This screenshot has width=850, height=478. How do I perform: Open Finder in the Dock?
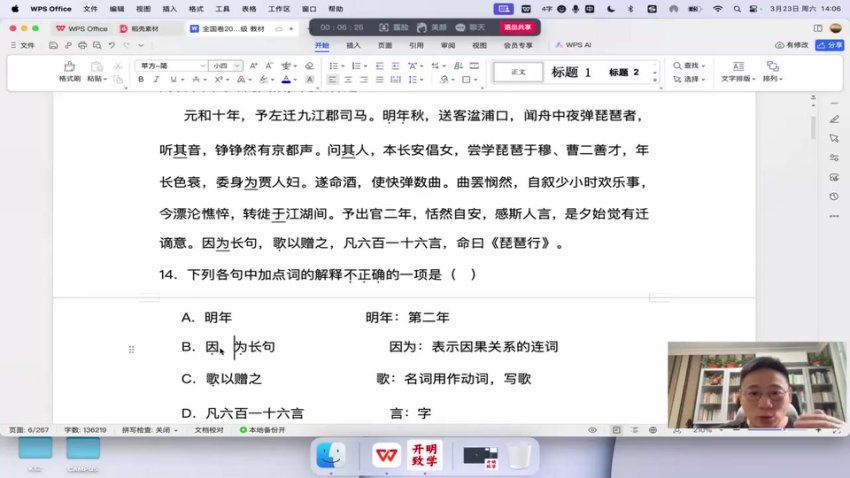pos(330,456)
